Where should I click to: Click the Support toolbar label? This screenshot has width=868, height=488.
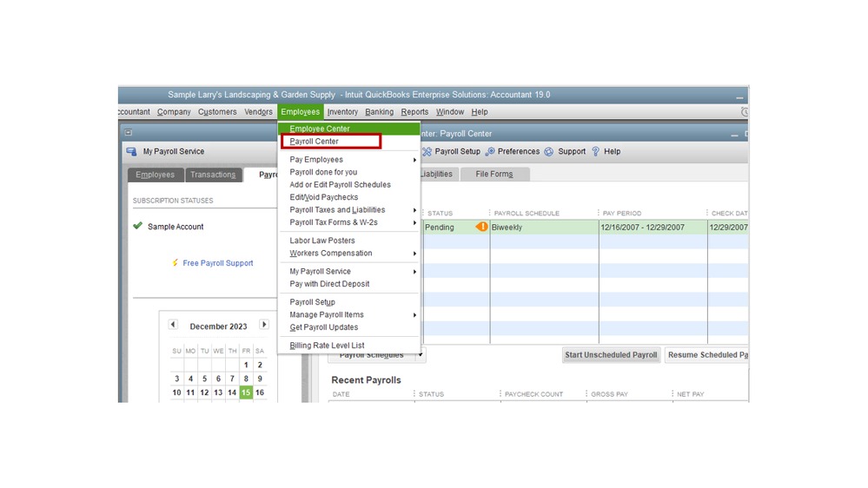pyautogui.click(x=572, y=152)
